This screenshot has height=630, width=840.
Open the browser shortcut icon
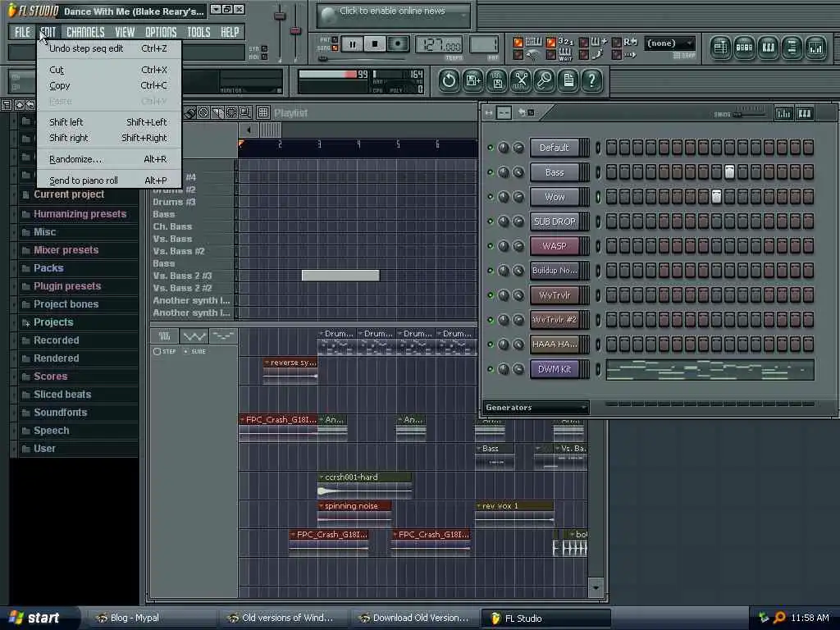pos(792,48)
